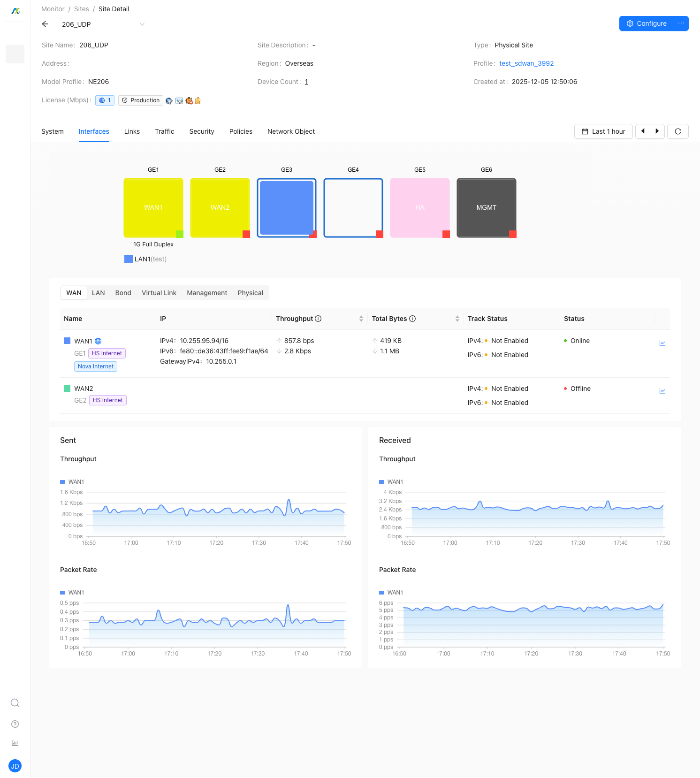
Task: Open chart icon for WAN2 row
Action: (662, 391)
